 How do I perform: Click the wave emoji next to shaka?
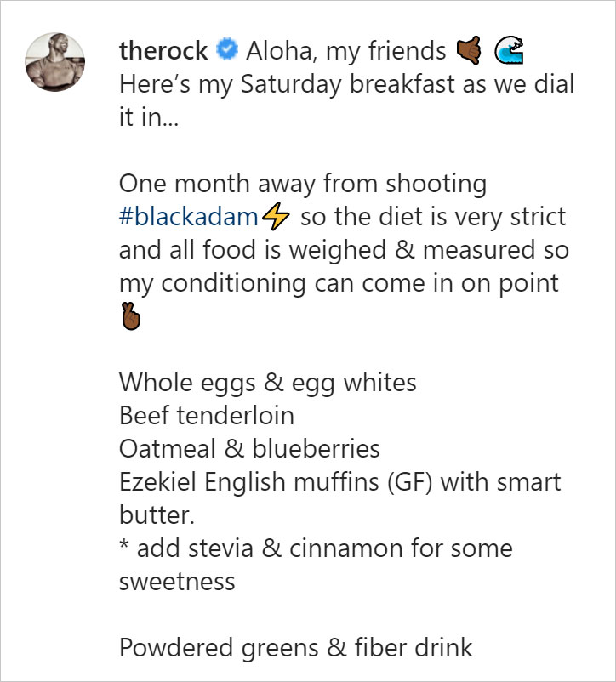(507, 49)
